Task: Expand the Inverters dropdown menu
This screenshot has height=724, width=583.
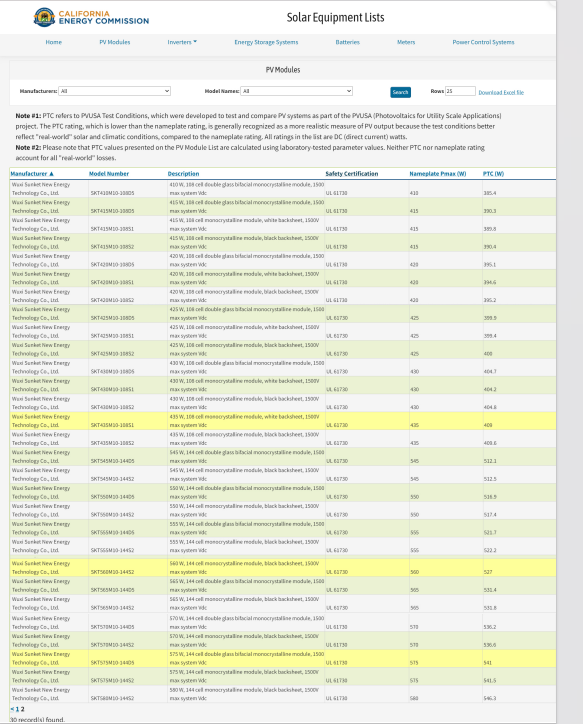Action: [x=182, y=42]
